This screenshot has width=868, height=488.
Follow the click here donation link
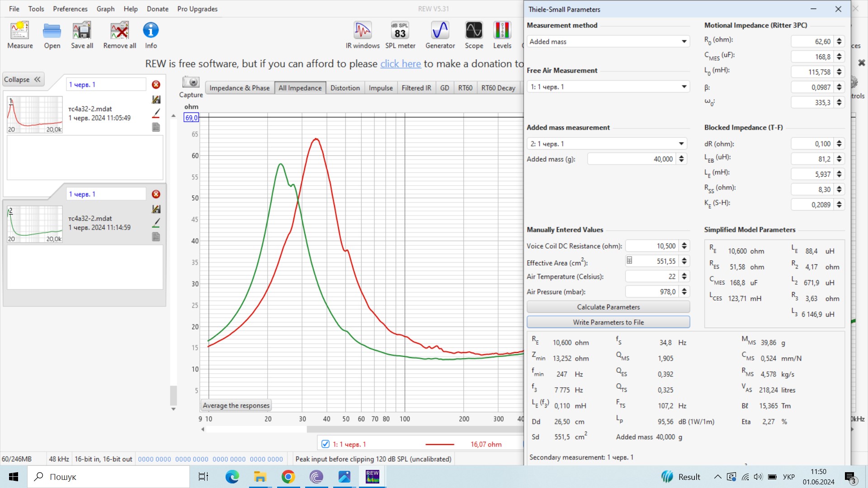pyautogui.click(x=401, y=64)
